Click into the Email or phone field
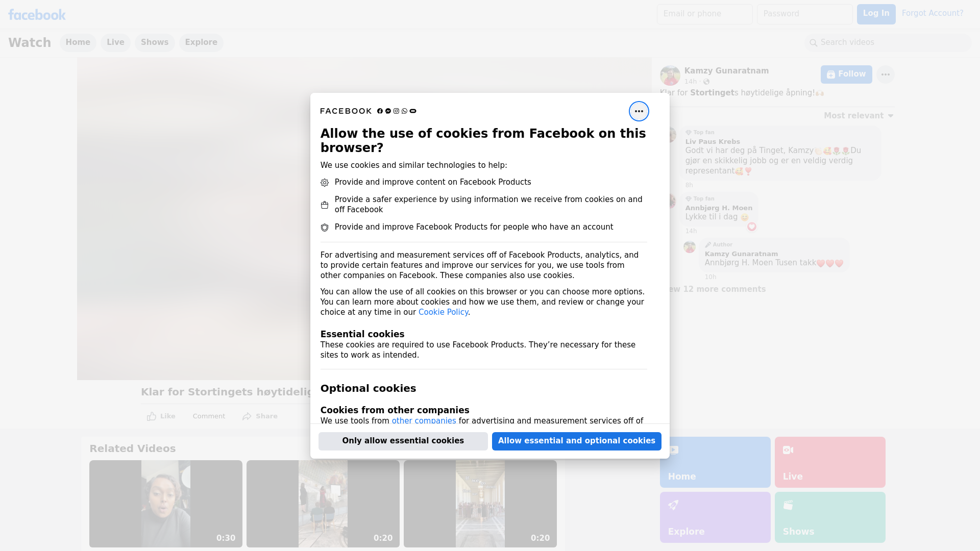Screen dimensions: 980x551 704,14
